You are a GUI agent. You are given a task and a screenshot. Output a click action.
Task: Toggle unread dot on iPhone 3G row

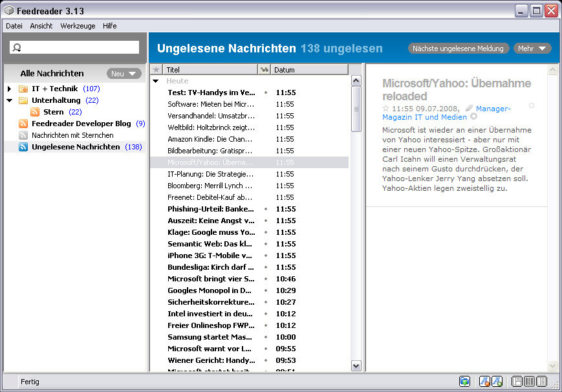(x=266, y=256)
